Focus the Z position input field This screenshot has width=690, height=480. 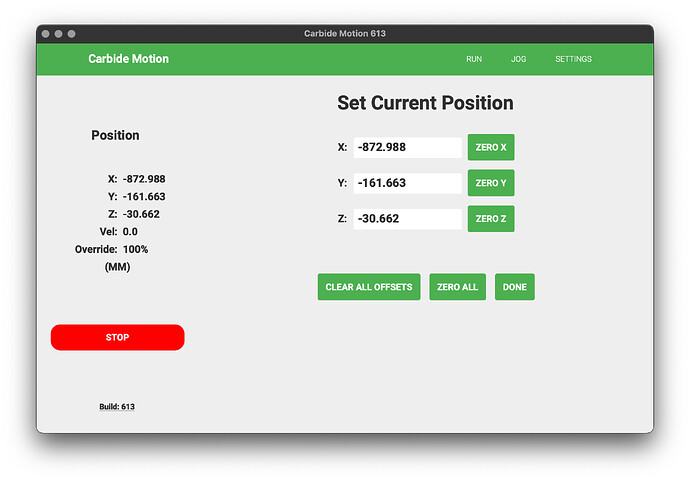(407, 219)
